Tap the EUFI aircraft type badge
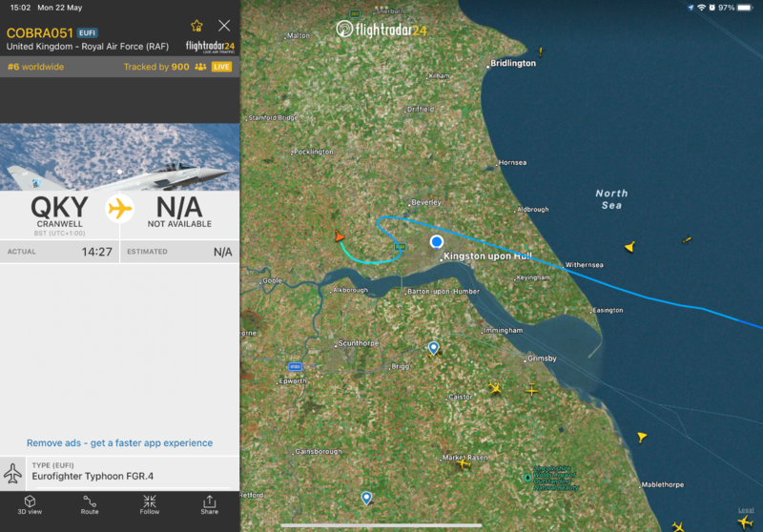Viewport: 763px width, 532px height. point(88,33)
